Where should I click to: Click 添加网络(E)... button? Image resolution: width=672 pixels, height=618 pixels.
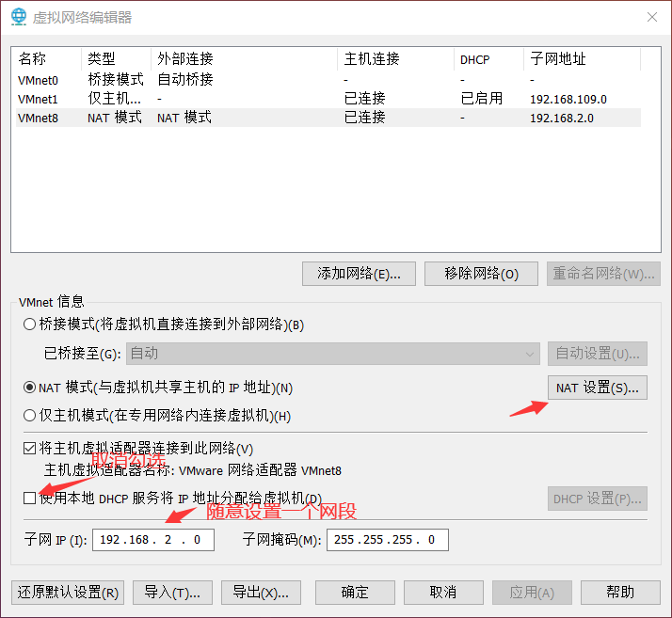coord(359,274)
